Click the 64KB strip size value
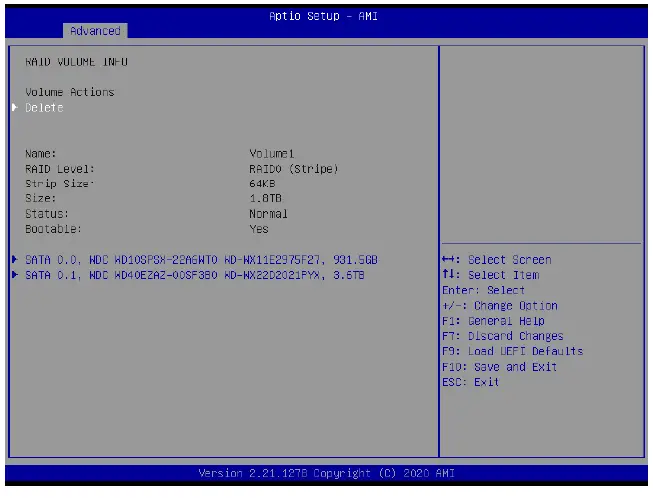This screenshot has width=653, height=498. point(262,184)
